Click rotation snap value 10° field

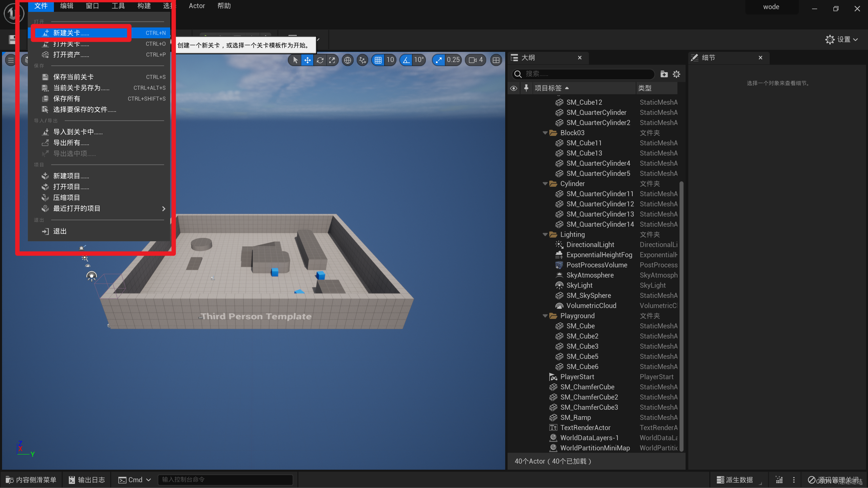tap(419, 60)
